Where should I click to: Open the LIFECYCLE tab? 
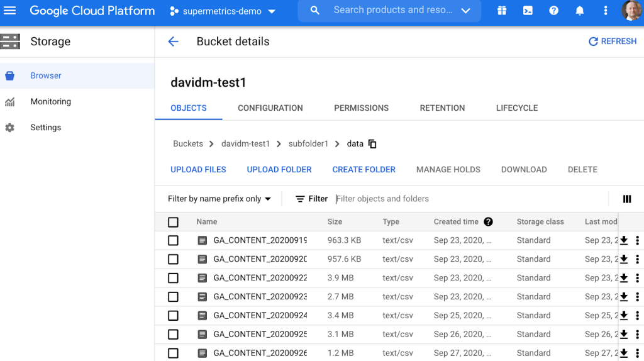pos(516,108)
